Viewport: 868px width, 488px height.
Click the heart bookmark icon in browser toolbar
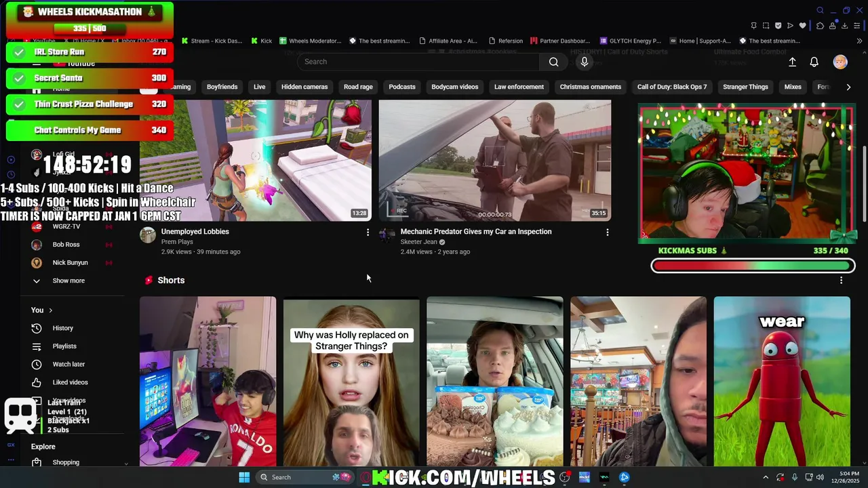803,26
